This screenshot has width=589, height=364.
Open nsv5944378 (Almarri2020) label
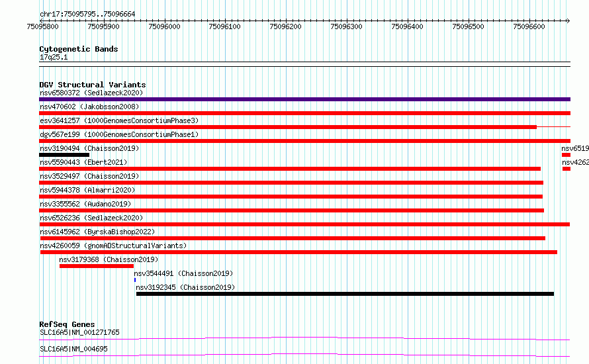tap(87, 190)
